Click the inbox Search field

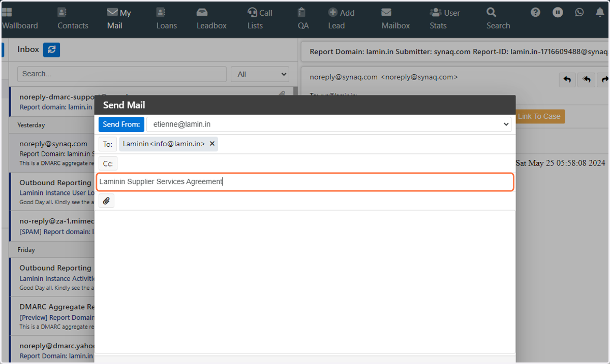pos(122,74)
